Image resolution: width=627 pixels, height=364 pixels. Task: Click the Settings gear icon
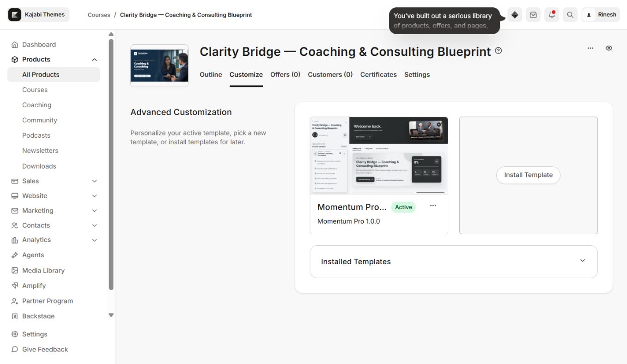(x=15, y=334)
